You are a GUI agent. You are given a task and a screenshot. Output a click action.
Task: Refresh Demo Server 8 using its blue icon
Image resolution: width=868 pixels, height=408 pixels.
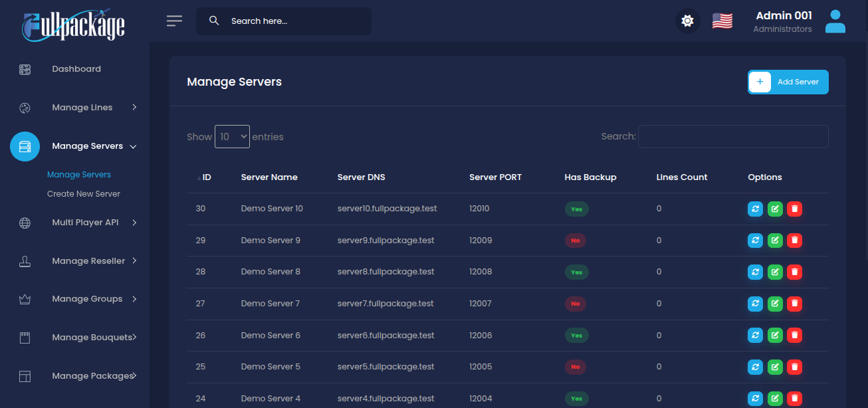[755, 272]
